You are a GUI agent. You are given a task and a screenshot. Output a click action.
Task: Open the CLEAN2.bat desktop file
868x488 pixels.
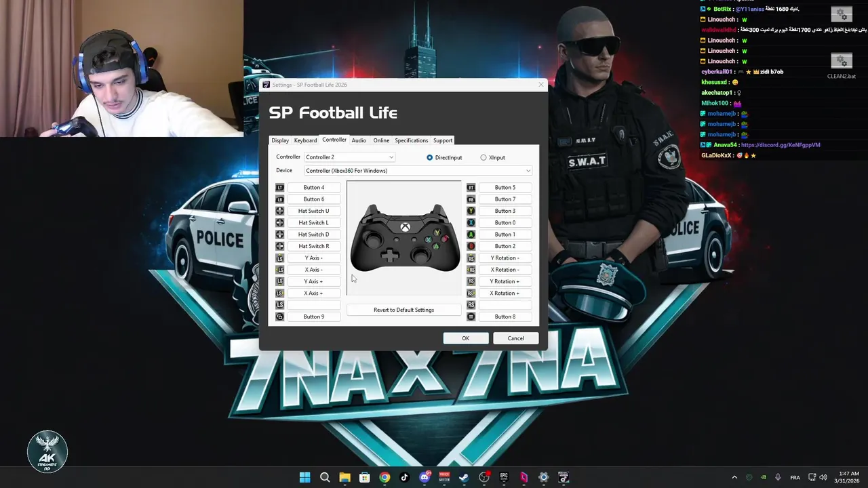(841, 66)
